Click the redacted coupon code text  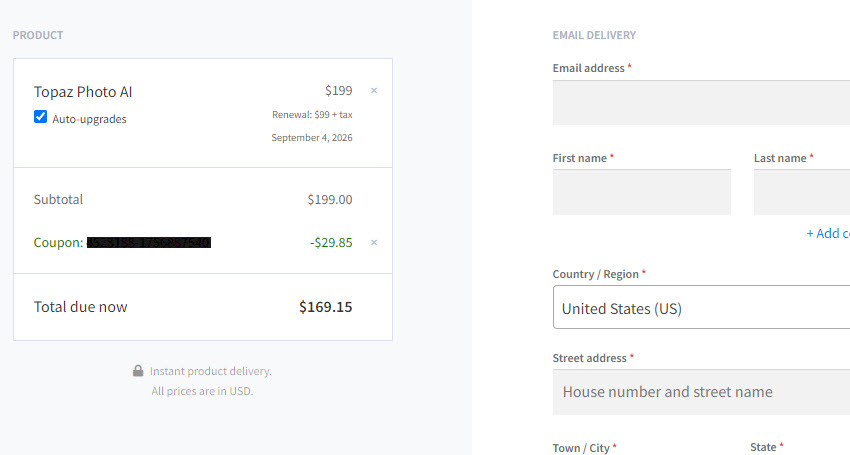coord(149,242)
